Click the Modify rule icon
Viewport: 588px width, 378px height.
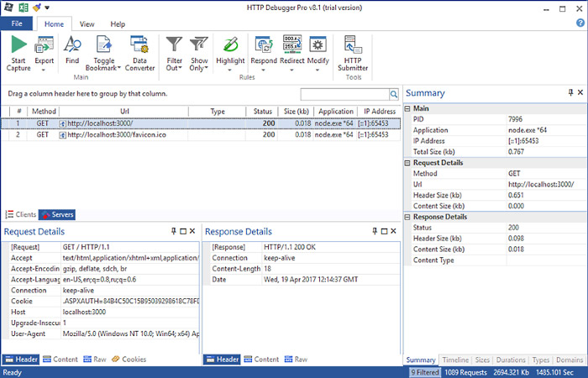point(318,45)
